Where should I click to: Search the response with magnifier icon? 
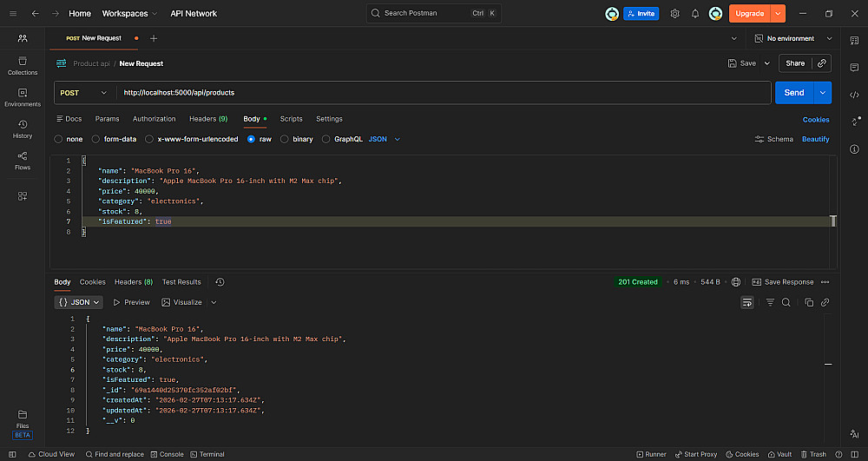(786, 302)
